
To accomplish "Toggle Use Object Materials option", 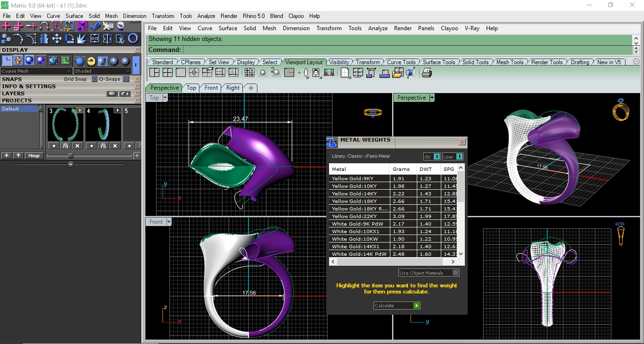I will (429, 273).
